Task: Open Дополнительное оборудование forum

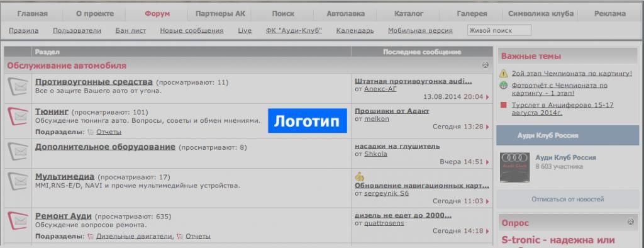Action: tap(105, 147)
